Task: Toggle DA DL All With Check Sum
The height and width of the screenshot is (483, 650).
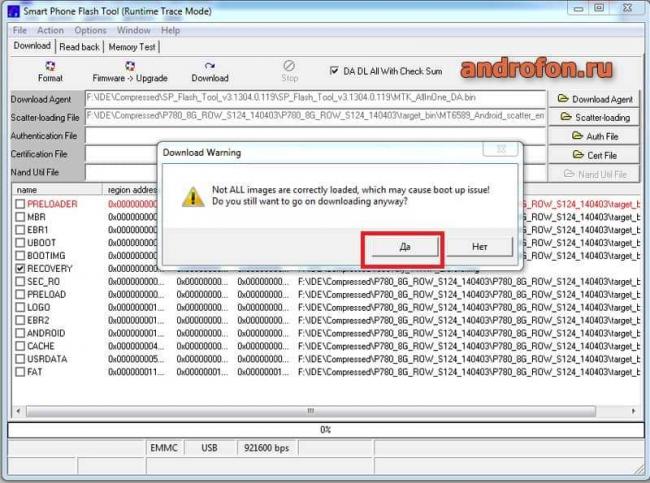Action: point(334,70)
